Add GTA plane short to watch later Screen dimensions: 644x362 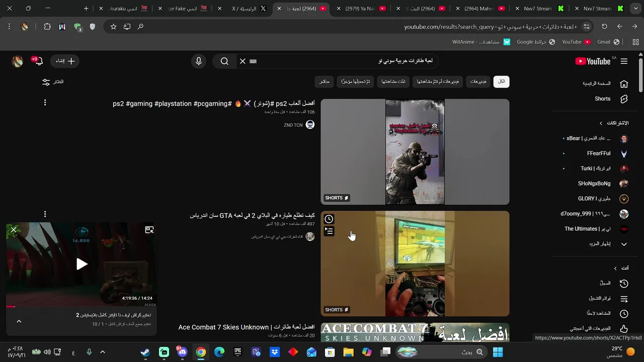click(329, 219)
